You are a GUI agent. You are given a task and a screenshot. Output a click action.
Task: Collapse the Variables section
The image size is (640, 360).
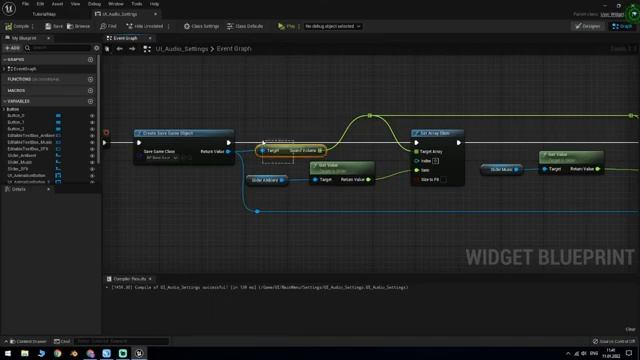pyautogui.click(x=4, y=101)
